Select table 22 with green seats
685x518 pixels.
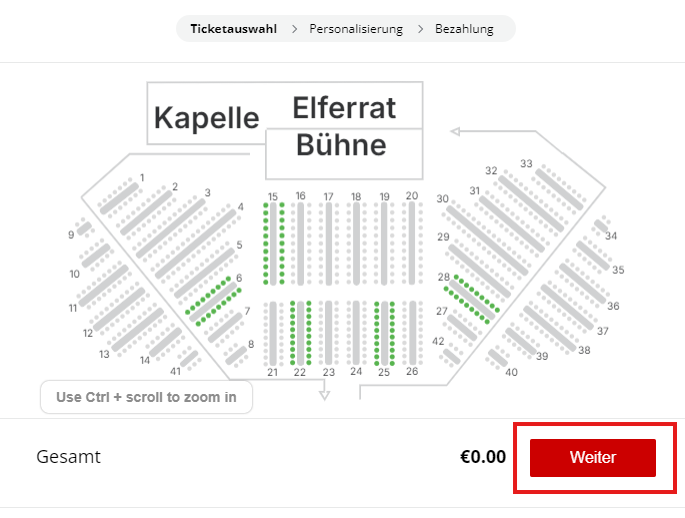click(300, 332)
